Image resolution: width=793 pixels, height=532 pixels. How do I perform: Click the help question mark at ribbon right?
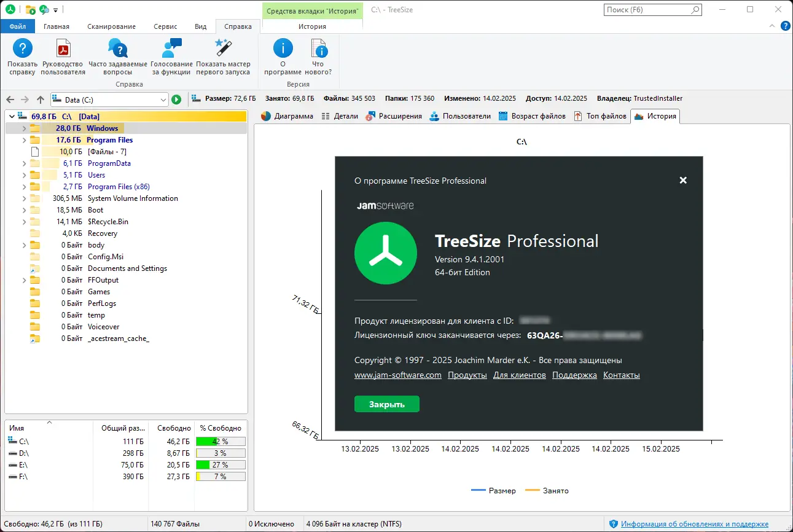tap(785, 26)
